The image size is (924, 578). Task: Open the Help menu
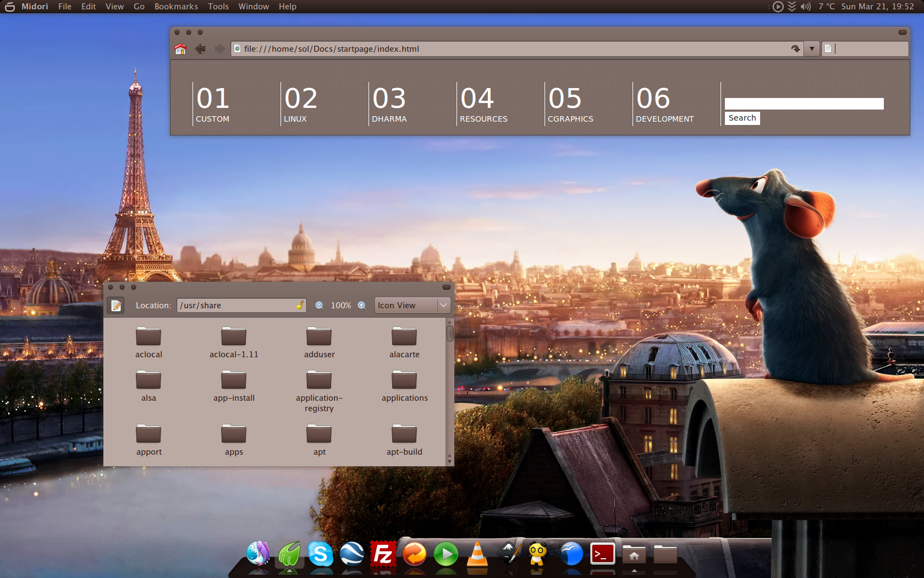288,7
